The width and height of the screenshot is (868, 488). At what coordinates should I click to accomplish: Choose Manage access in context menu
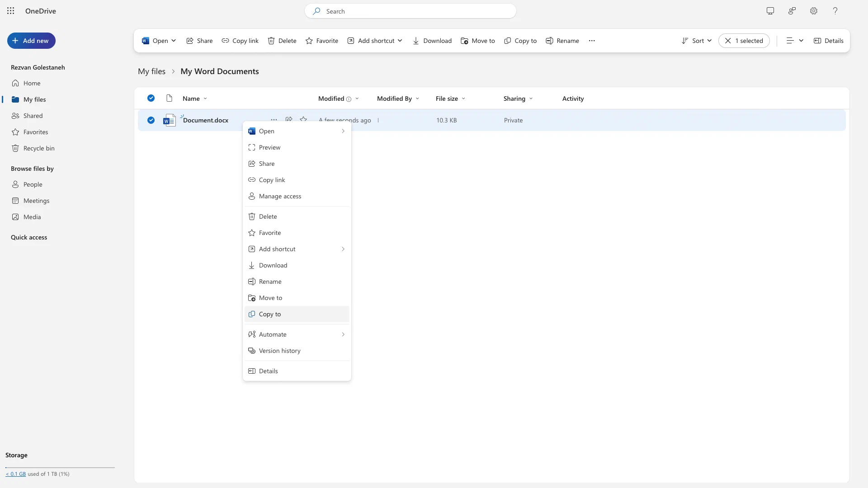point(297,196)
